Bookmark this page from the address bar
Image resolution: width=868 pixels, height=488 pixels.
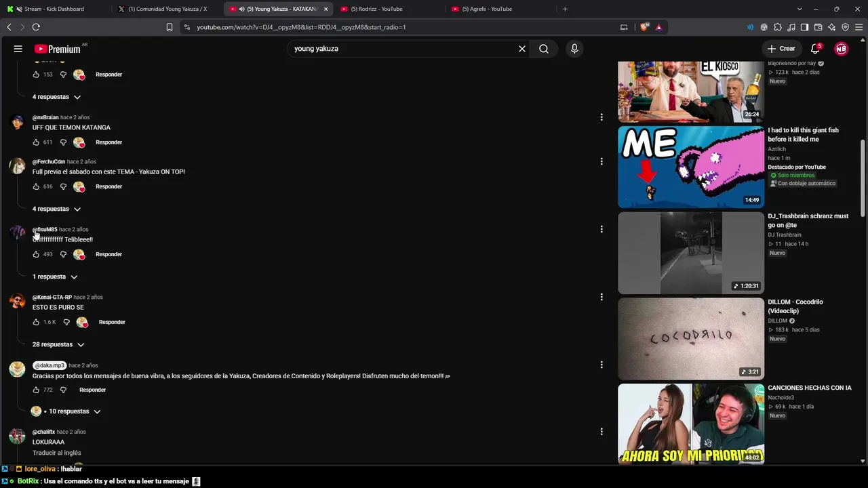tap(170, 27)
